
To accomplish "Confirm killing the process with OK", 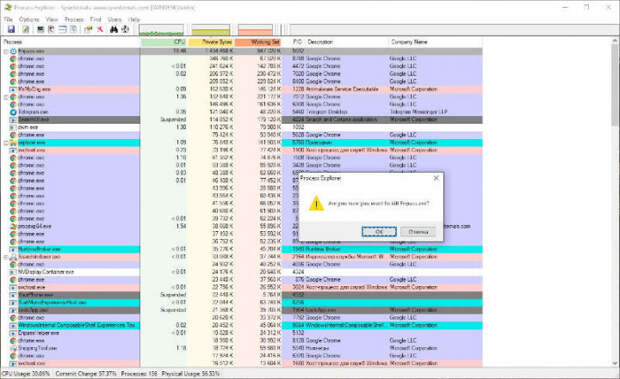I will pos(379,232).
